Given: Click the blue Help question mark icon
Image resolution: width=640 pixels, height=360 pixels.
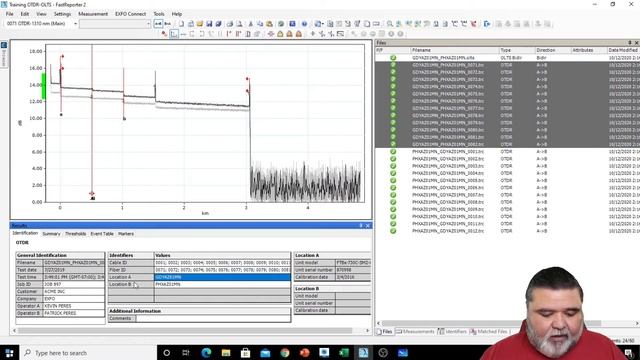Looking at the screenshot, I should pos(304,24).
